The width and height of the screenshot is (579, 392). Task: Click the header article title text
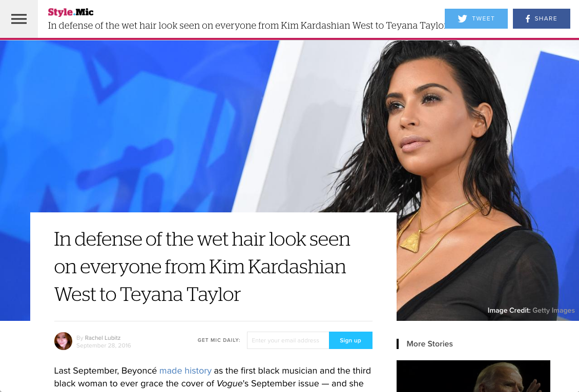pyautogui.click(x=246, y=26)
